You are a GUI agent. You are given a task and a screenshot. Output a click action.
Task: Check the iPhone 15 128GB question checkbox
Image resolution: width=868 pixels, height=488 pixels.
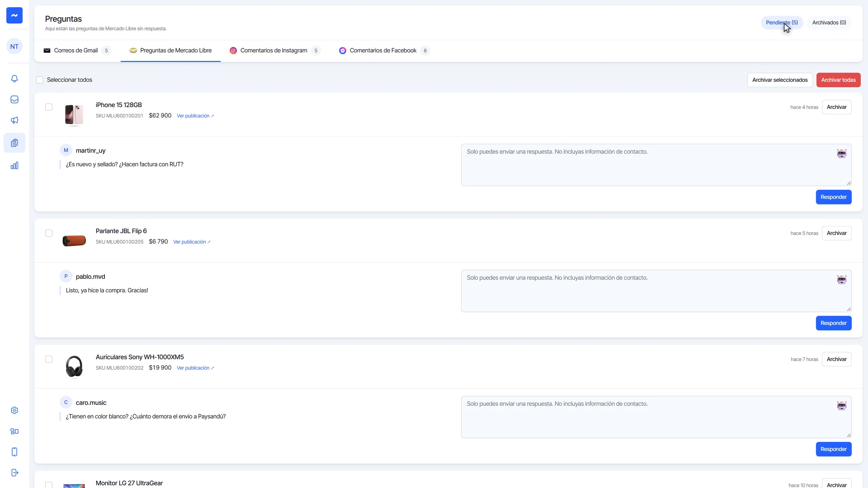[49, 107]
